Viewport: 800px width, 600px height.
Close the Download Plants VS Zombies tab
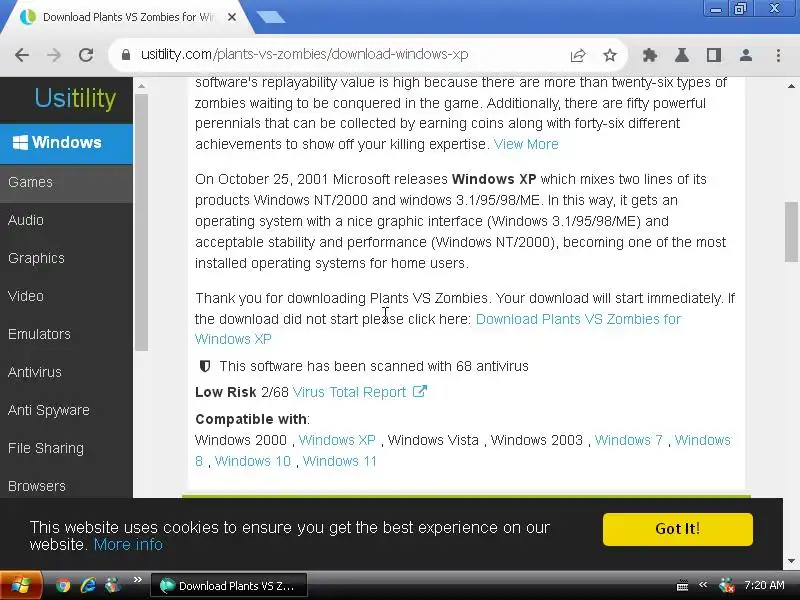[x=232, y=17]
